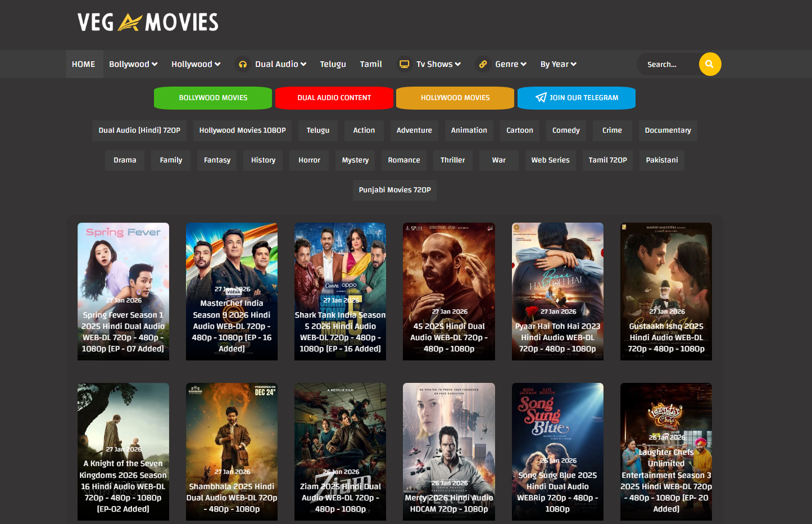This screenshot has height=524, width=812.
Task: Click the orange HOLLYWOOD MOVIES button
Action: pos(455,98)
